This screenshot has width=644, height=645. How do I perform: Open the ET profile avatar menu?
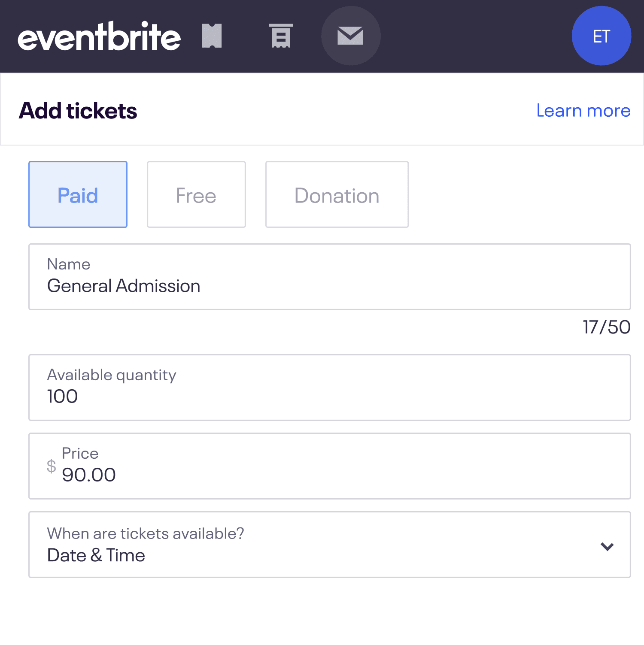[x=601, y=36]
